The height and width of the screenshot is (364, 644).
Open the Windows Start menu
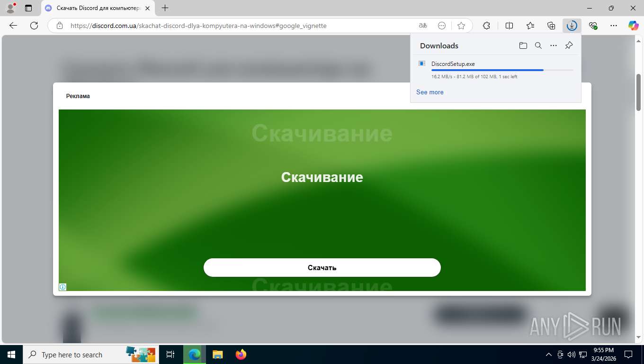(x=11, y=355)
